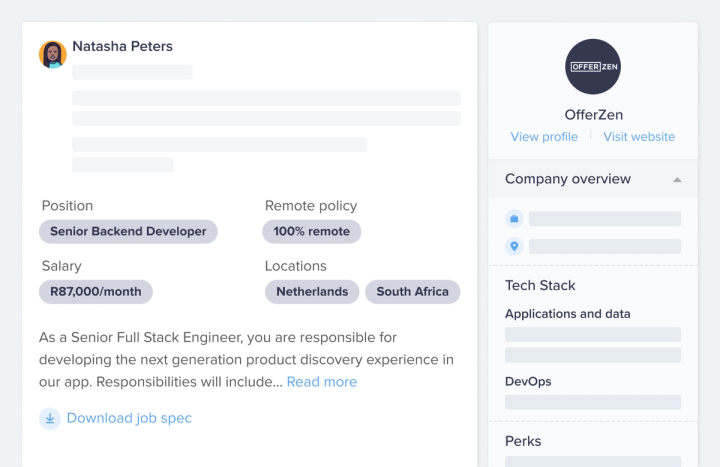Click the download job spec icon
The height and width of the screenshot is (467, 720).
tap(50, 418)
